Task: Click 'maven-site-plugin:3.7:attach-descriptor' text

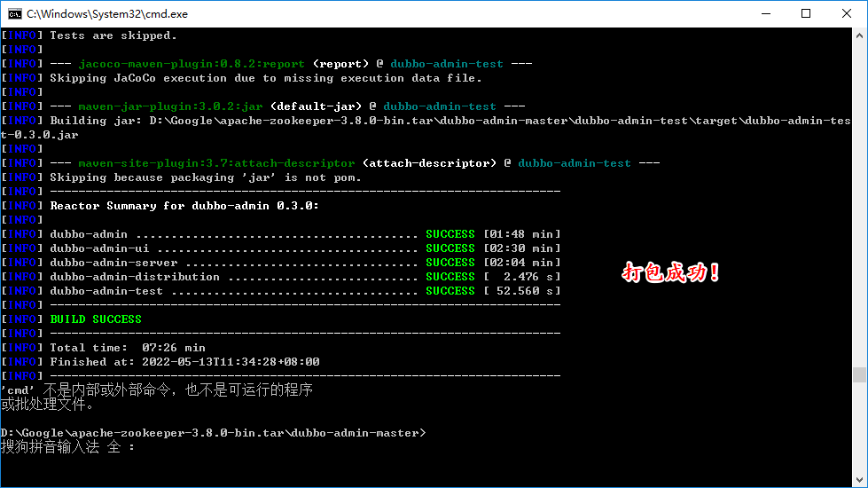Action: 216,163
